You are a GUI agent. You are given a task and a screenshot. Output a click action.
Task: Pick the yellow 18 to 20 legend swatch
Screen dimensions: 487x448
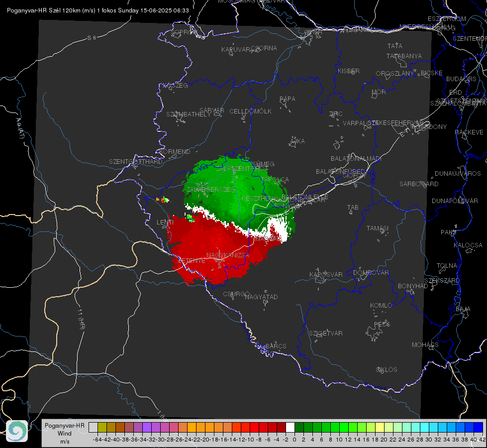point(380,427)
